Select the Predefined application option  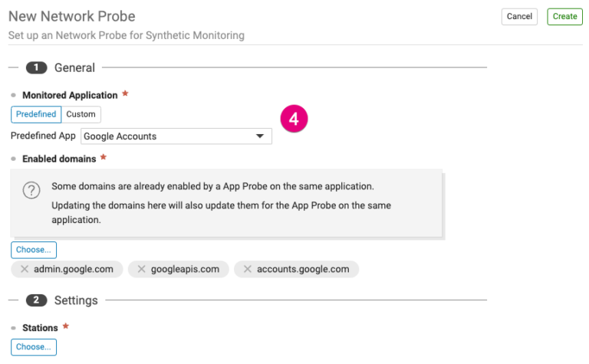pyautogui.click(x=36, y=114)
